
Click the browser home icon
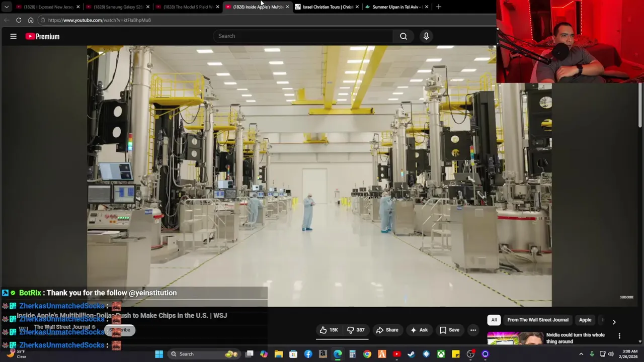point(31,20)
